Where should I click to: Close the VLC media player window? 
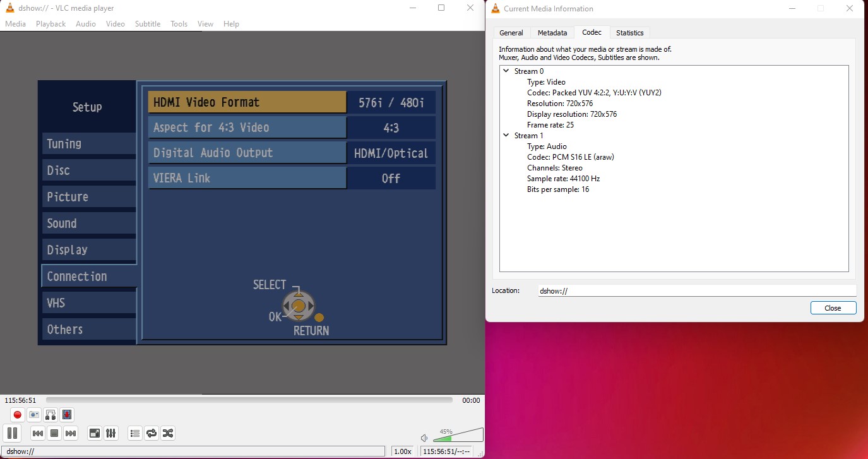click(470, 8)
